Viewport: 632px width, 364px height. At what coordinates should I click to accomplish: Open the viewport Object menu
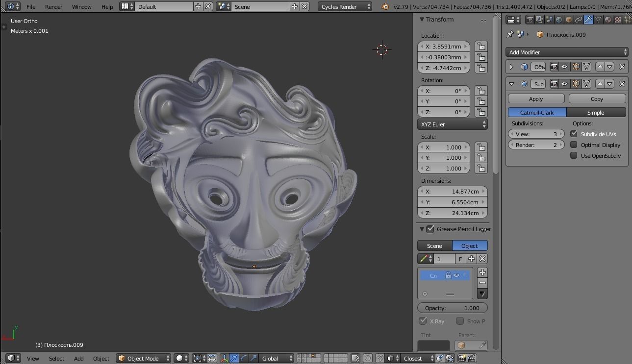101,358
